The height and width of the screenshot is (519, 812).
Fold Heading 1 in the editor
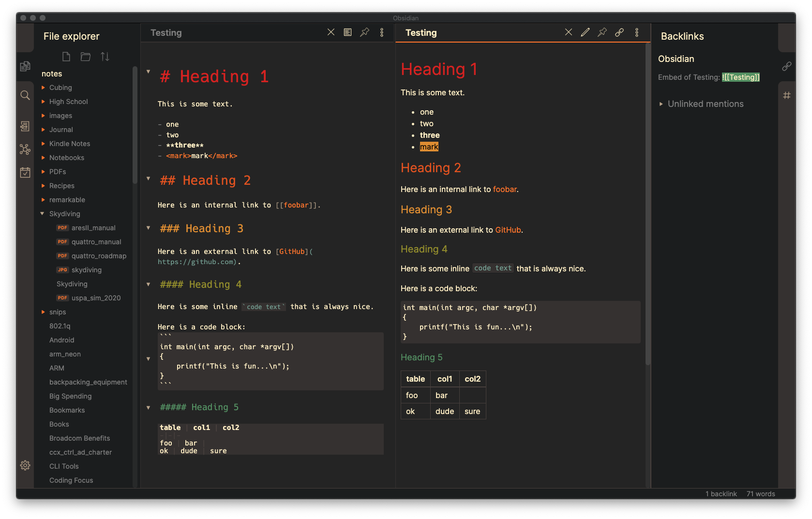click(148, 72)
